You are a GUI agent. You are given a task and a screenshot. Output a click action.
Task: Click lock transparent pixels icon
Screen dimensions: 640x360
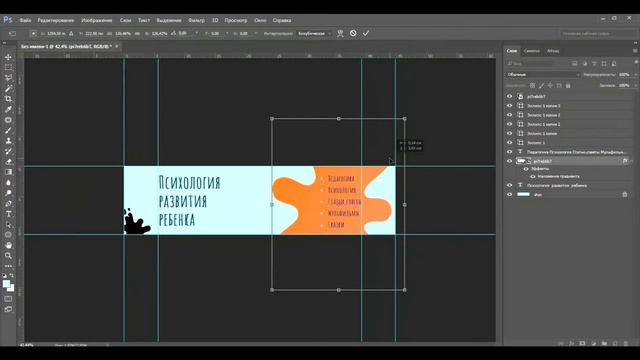tap(532, 86)
